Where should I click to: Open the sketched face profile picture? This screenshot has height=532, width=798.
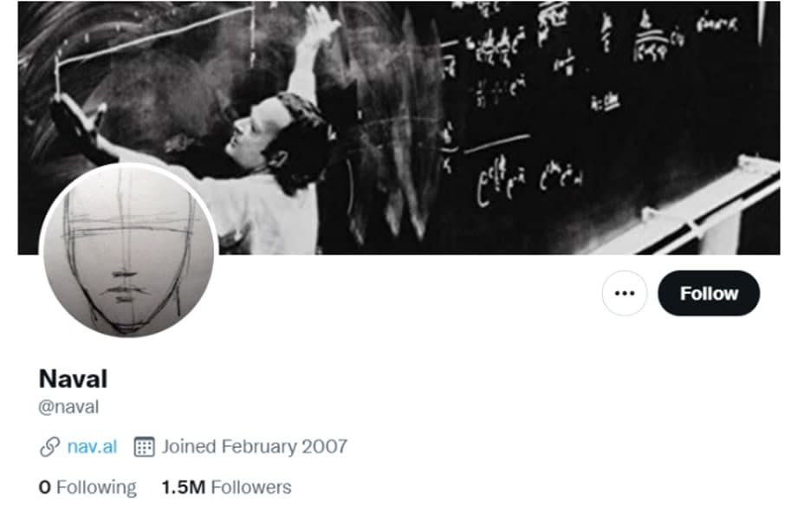coord(129,250)
